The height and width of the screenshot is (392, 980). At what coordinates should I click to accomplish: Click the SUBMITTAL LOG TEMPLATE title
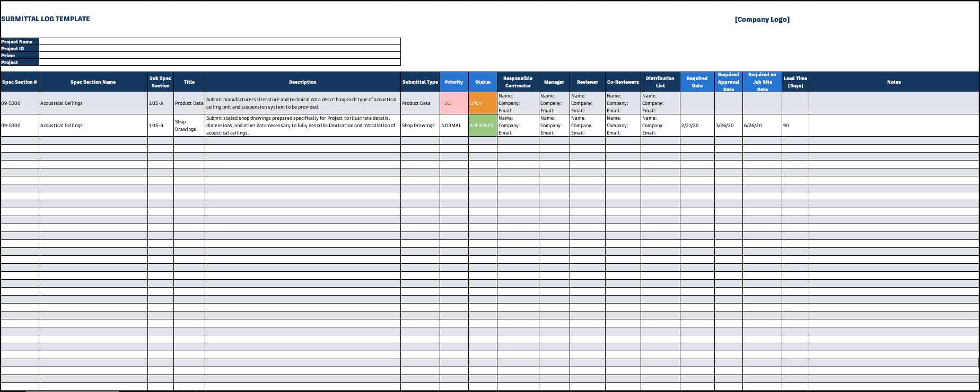(x=46, y=19)
